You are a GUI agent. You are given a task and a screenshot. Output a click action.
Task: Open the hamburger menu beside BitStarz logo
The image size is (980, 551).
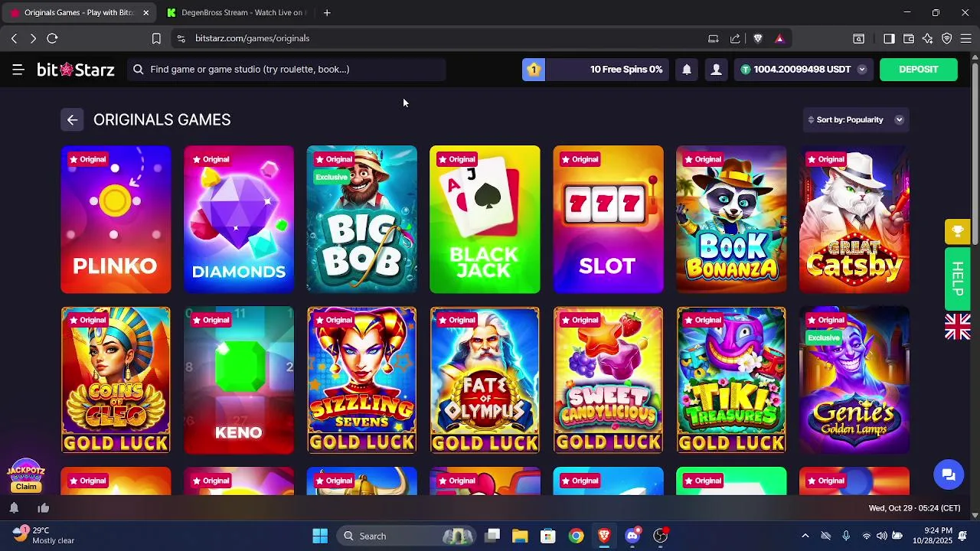pyautogui.click(x=18, y=70)
